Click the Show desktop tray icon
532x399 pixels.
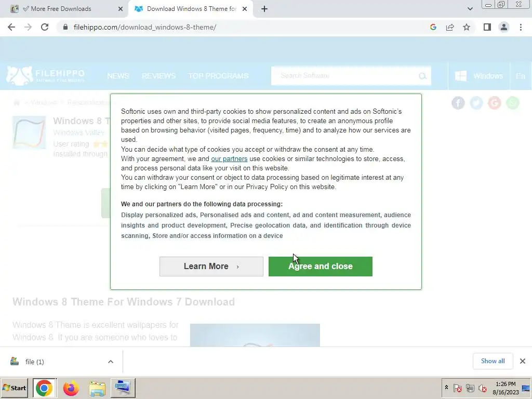tap(526, 388)
